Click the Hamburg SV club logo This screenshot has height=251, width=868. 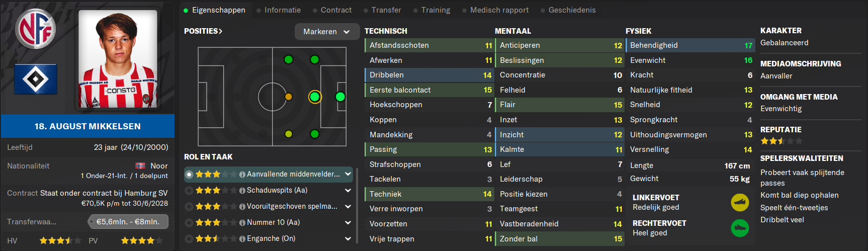(x=36, y=79)
